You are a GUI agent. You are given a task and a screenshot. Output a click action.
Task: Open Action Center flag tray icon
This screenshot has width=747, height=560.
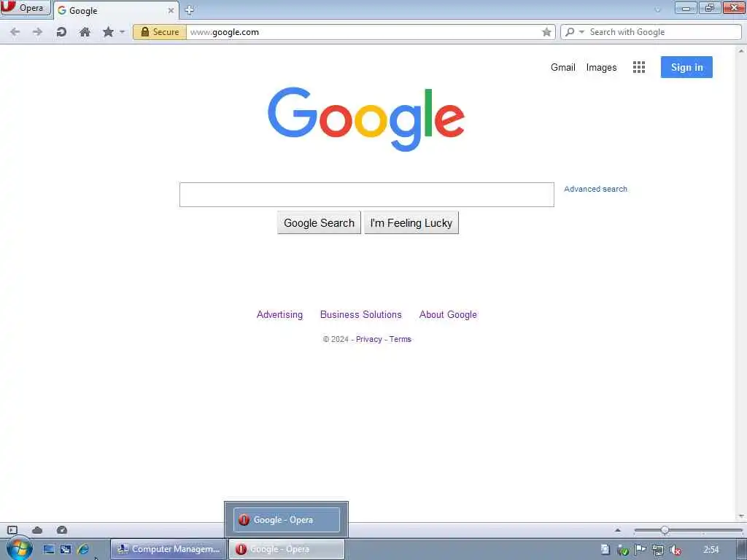[640, 550]
